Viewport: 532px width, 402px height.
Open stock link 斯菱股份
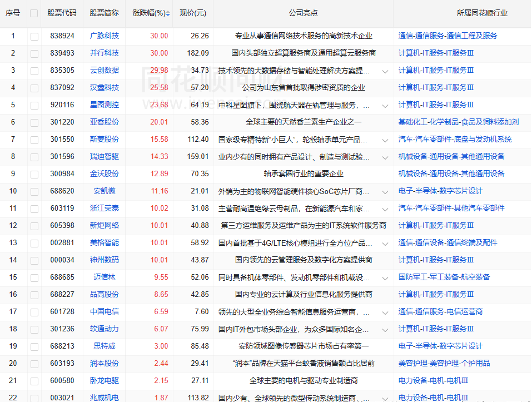[x=105, y=139]
